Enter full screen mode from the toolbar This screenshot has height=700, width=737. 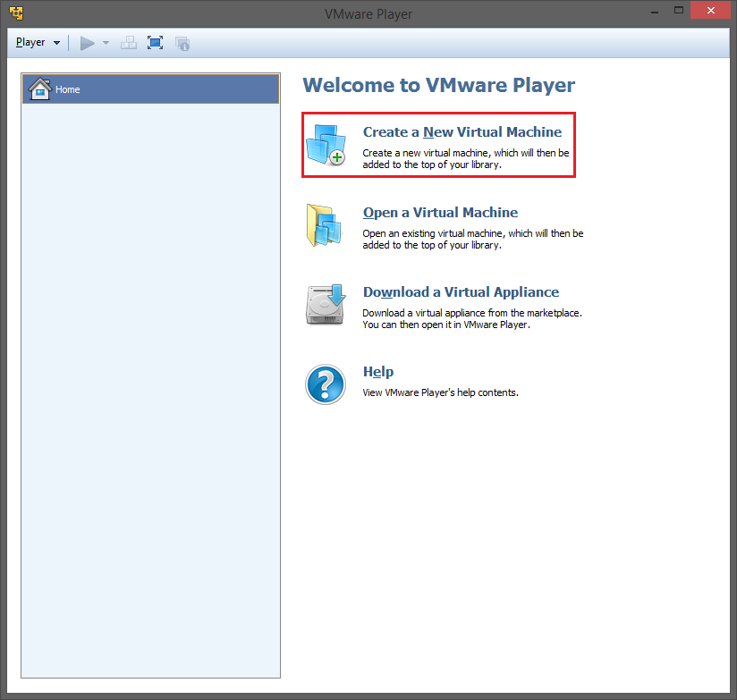pos(156,43)
